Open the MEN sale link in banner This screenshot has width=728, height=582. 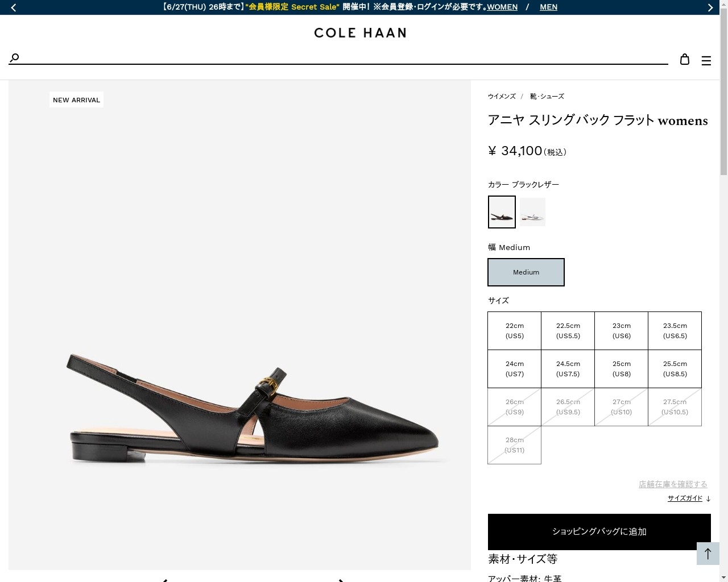coord(548,7)
